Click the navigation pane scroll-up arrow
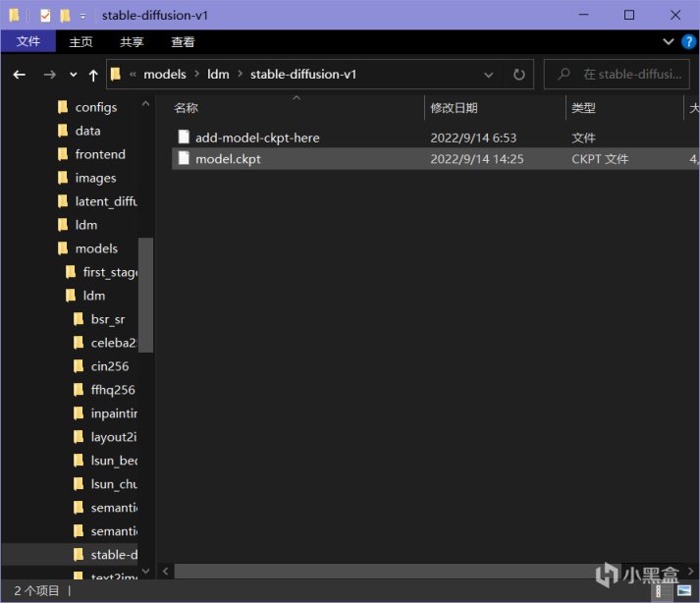This screenshot has width=700, height=603. (x=145, y=104)
